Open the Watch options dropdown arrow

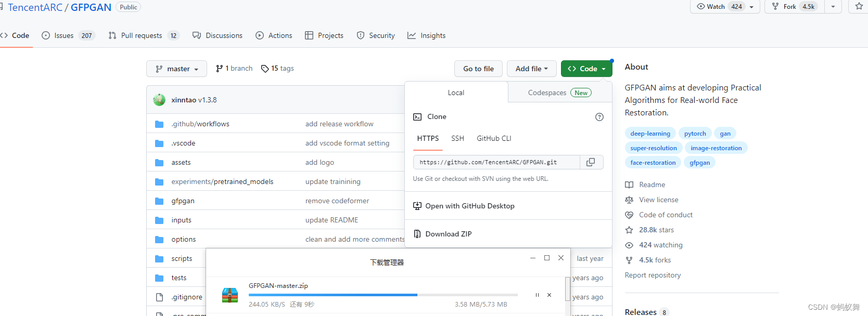click(x=751, y=7)
